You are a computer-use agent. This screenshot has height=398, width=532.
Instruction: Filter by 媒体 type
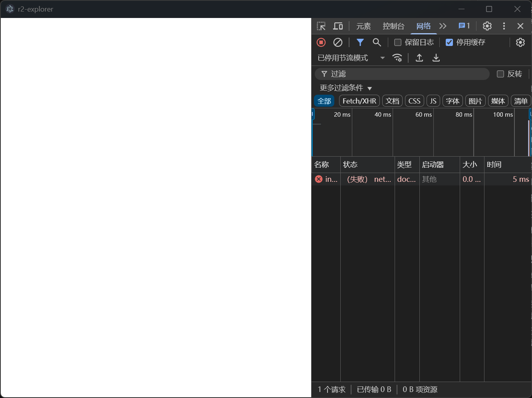pos(498,101)
